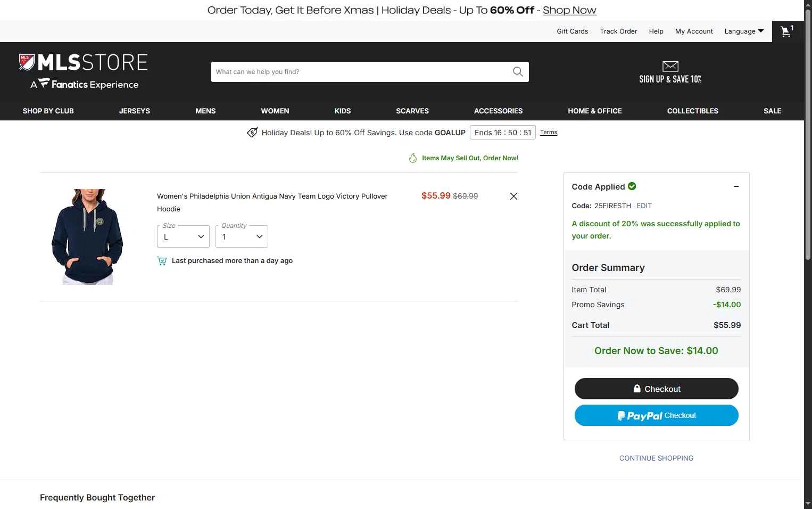
Task: Open the Women's Philadelphia Union hoodie title
Action: point(272,203)
